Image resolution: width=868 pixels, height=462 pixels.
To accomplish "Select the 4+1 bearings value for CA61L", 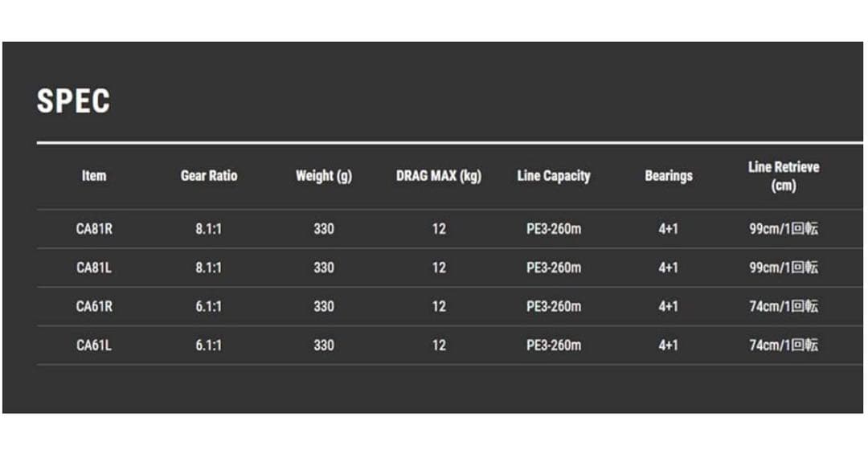I will pyautogui.click(x=669, y=345).
